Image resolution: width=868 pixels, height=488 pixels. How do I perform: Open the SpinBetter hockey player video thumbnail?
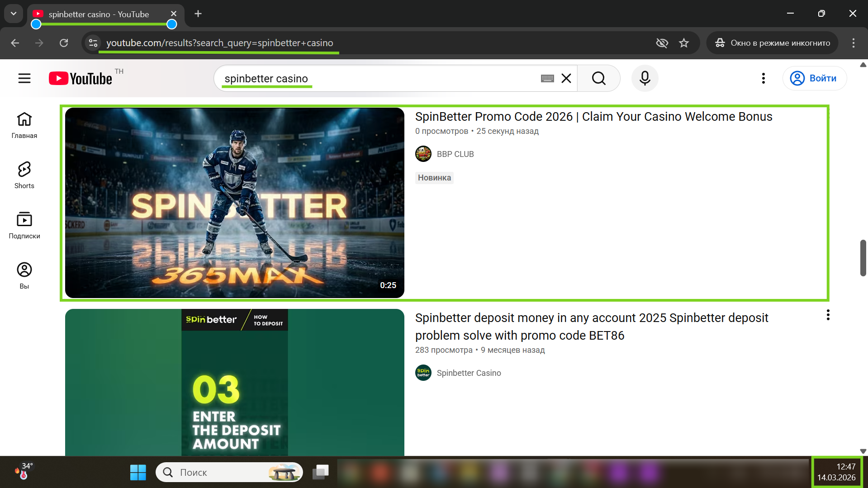pos(234,203)
